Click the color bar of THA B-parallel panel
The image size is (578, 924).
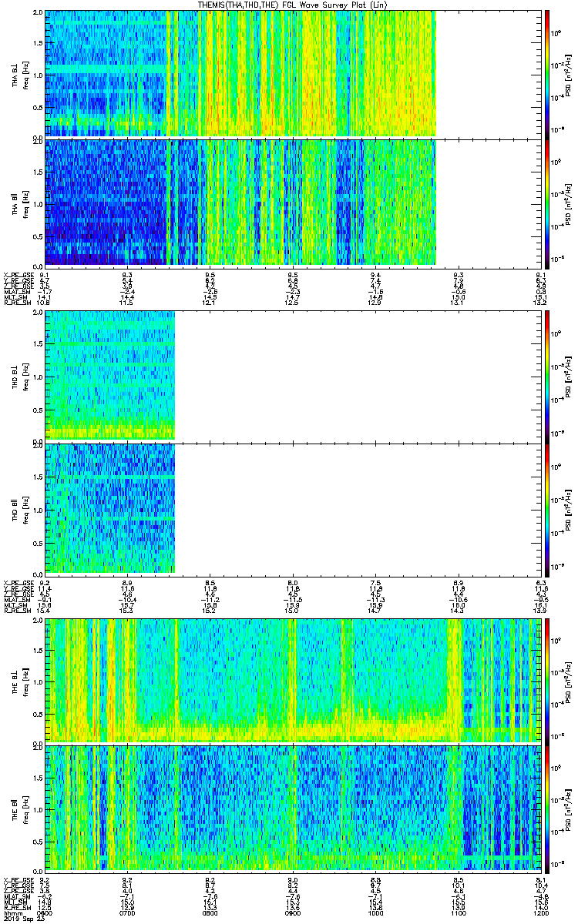click(547, 203)
